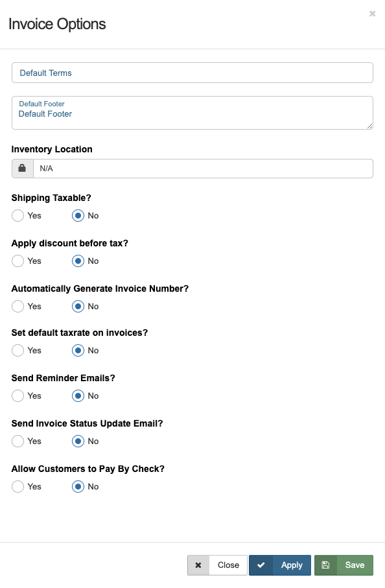Edit the Default Footer text area
Screen dimensions: 385x588
point(192,113)
